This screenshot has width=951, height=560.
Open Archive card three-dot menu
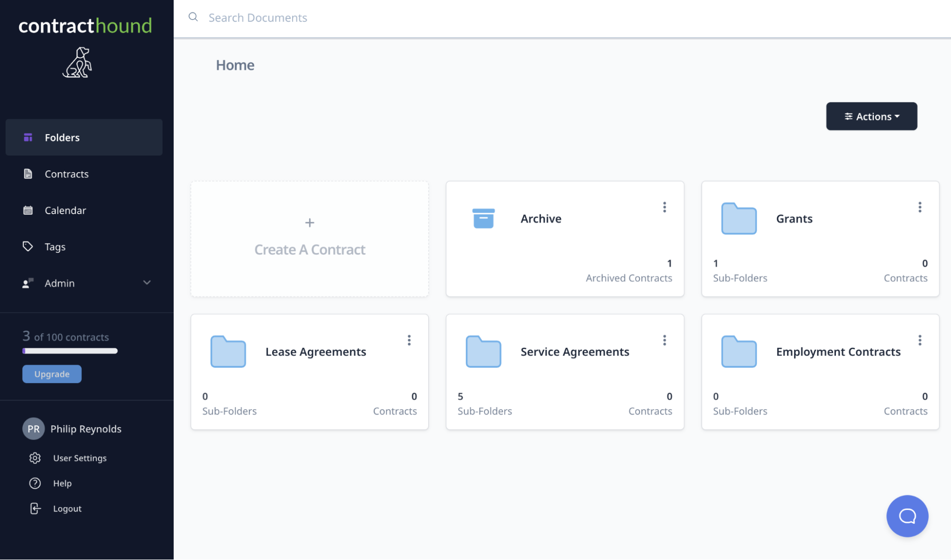(664, 207)
